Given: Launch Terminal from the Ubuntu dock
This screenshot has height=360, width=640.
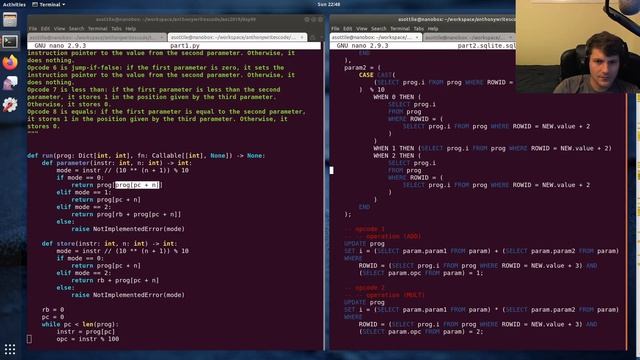Looking at the screenshot, I should point(10,41).
